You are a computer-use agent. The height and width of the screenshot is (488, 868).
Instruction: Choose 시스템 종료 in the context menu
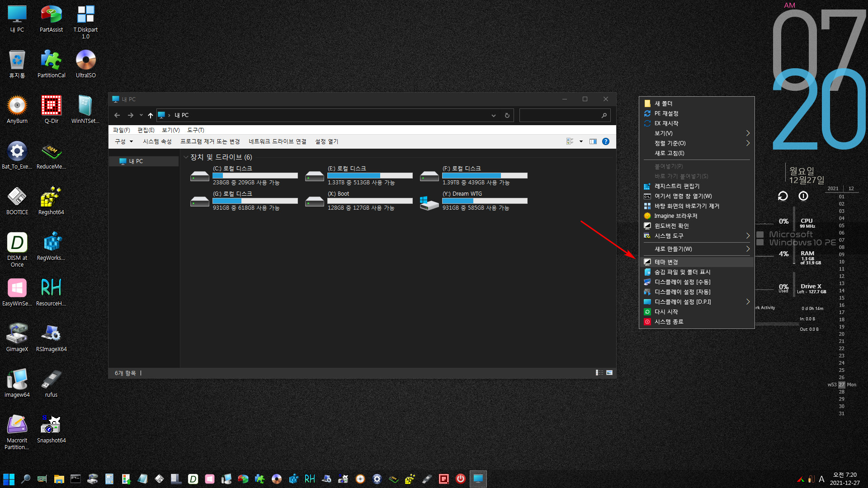697,322
